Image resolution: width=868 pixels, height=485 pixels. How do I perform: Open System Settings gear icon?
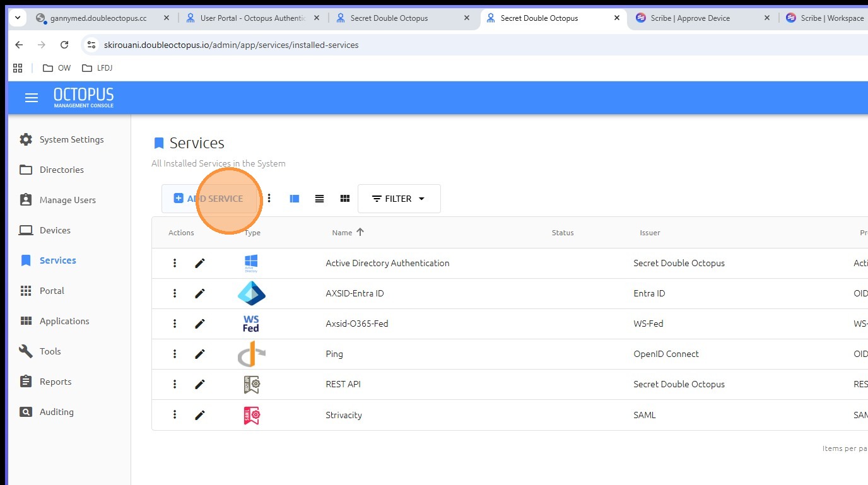pos(26,139)
